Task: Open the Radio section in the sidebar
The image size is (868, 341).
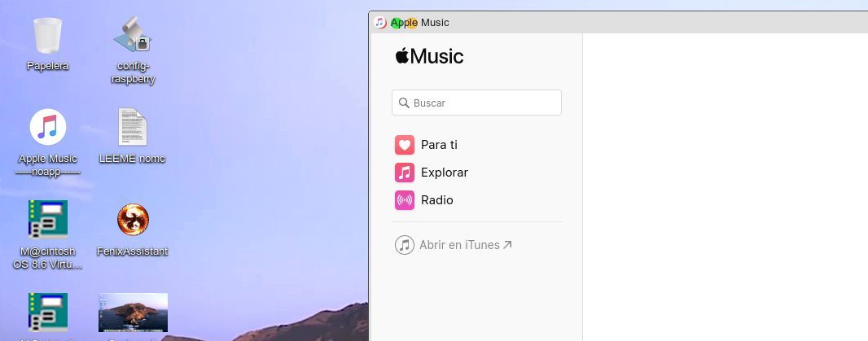Action: coord(424,200)
